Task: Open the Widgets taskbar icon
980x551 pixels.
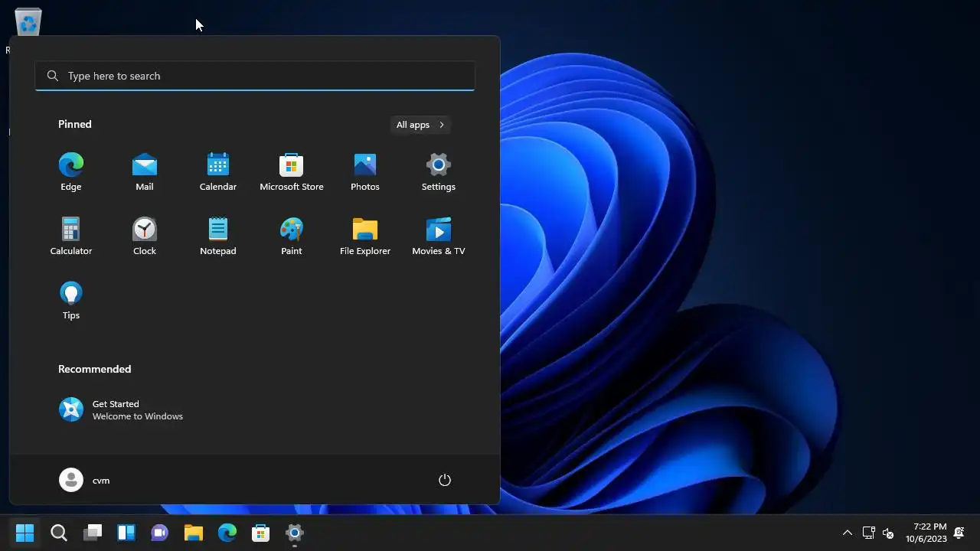Action: coord(126,533)
